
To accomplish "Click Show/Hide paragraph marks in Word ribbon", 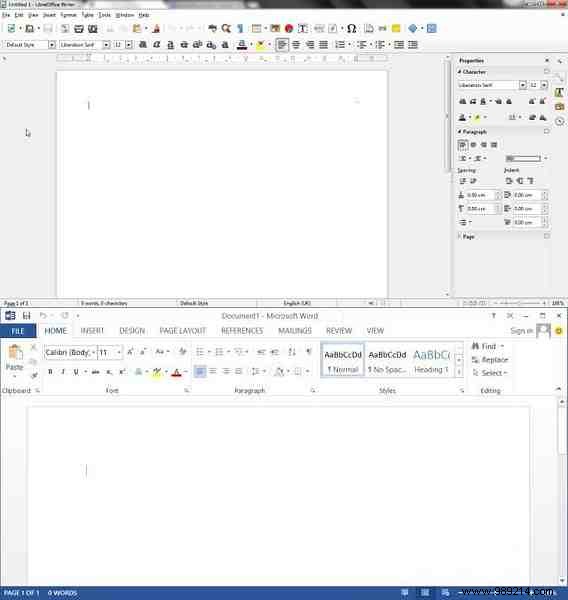I will pyautogui.click(x=308, y=352).
